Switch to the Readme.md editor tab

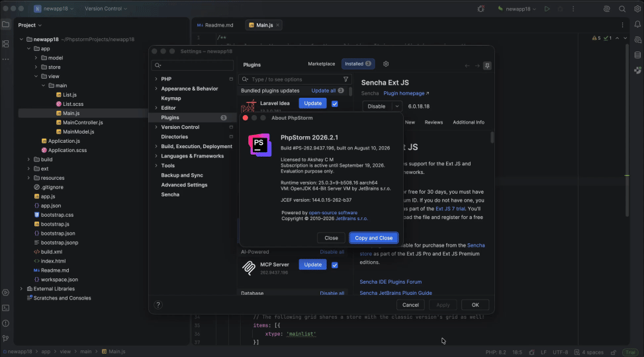pos(215,25)
